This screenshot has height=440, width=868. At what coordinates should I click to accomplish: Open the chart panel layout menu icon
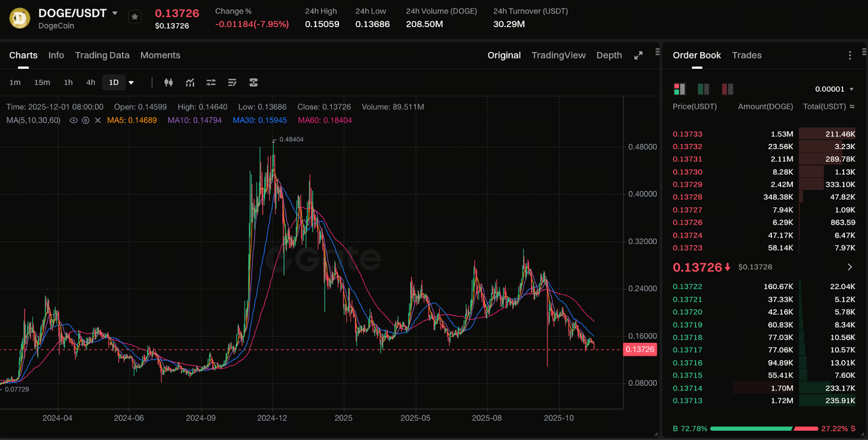657,52
